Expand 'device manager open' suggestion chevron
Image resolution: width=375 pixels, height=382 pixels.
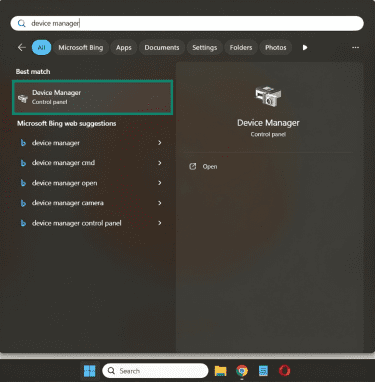(160, 183)
